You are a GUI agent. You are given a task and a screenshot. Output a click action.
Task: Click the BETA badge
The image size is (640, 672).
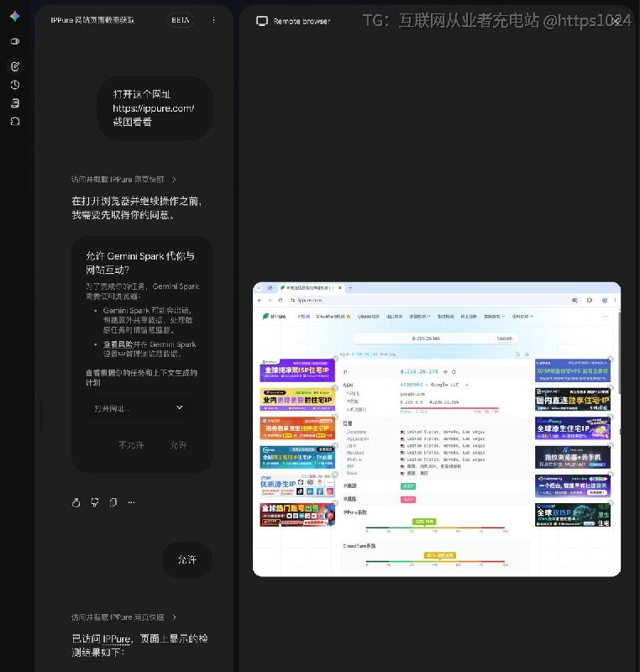coord(181,20)
